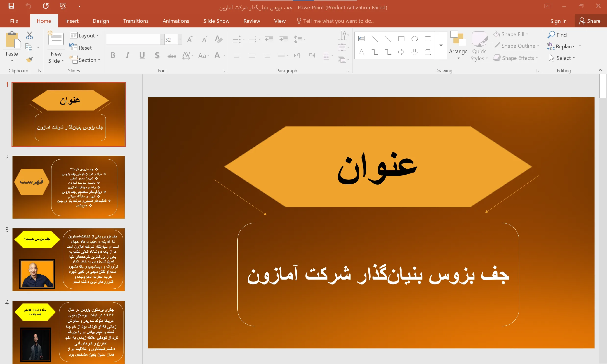The height and width of the screenshot is (364, 607).
Task: Save the presentation with the floppy disk icon
Action: [x=11, y=6]
